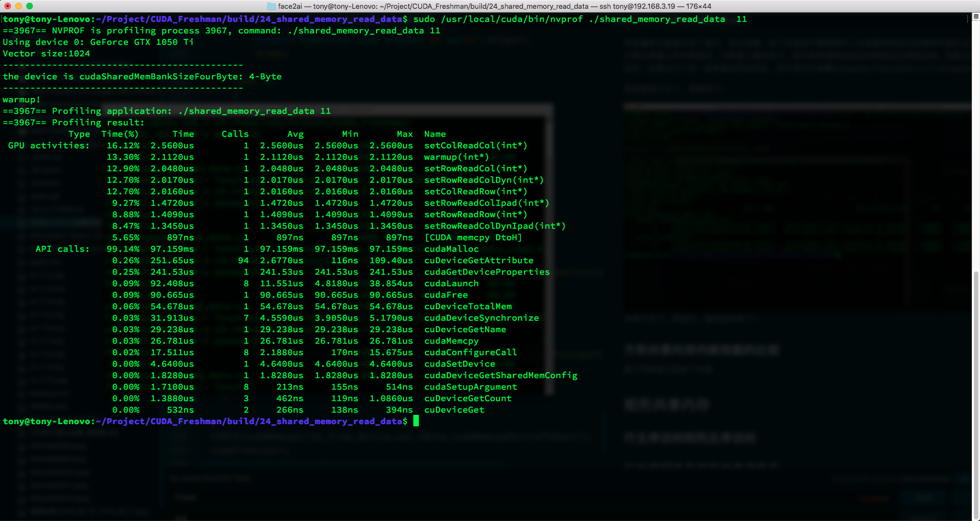This screenshot has width=980, height=521.
Task: Click the 'cuDeviceGetAttribute' API name
Action: (479, 260)
